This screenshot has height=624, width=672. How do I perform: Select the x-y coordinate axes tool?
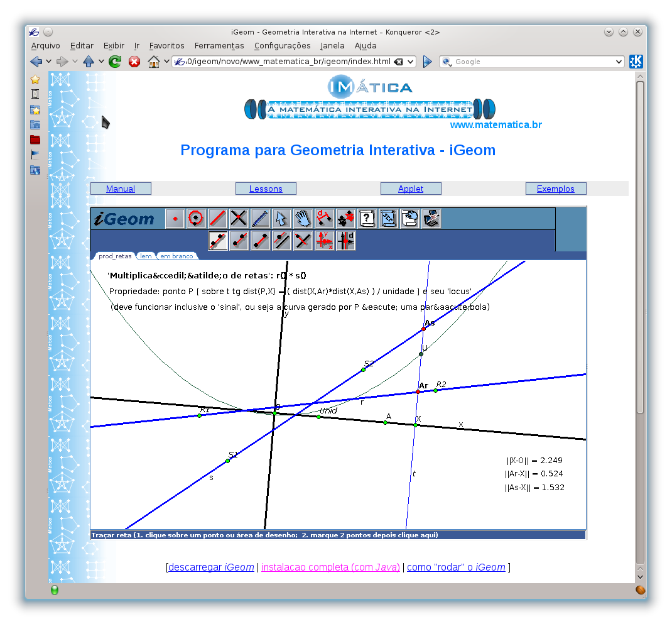click(x=324, y=240)
